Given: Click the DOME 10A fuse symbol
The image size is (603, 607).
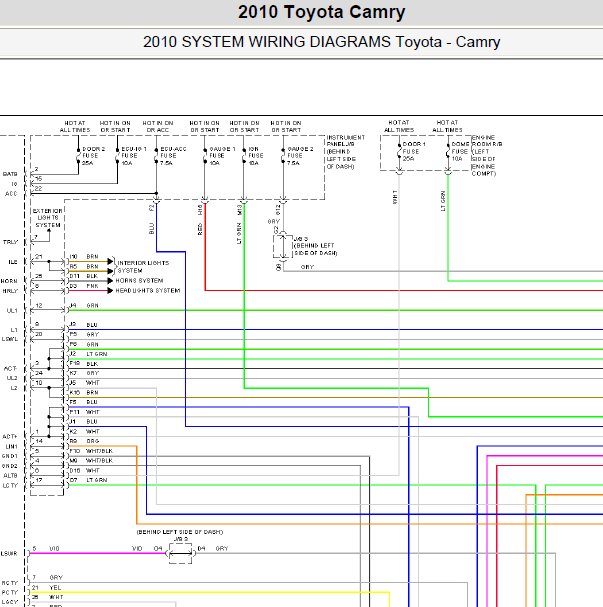Looking at the screenshot, I should click(x=447, y=151).
